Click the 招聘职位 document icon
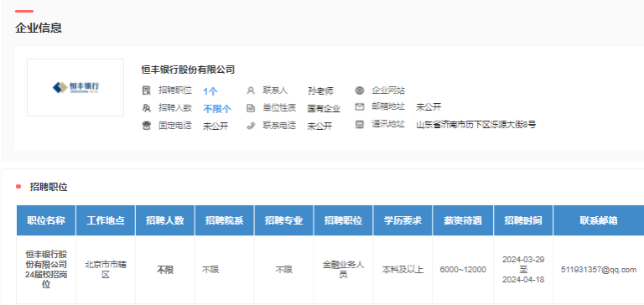The width and height of the screenshot is (644, 305). (x=146, y=90)
